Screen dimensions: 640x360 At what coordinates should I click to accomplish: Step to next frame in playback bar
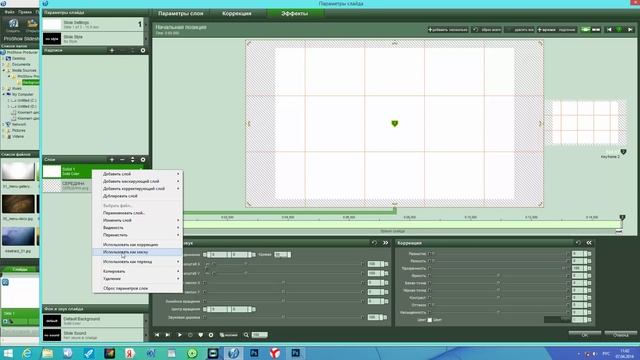[x=168, y=335]
